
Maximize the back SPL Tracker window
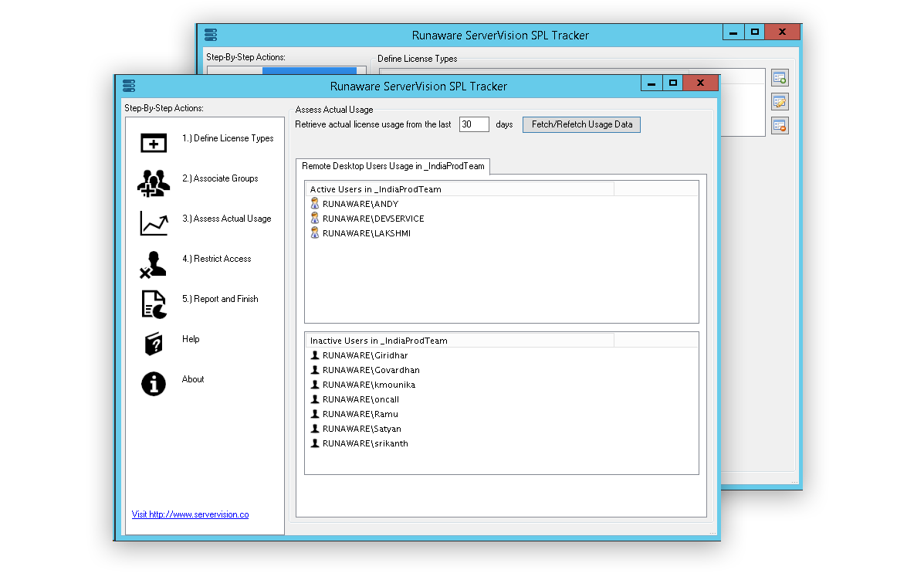pos(755,32)
